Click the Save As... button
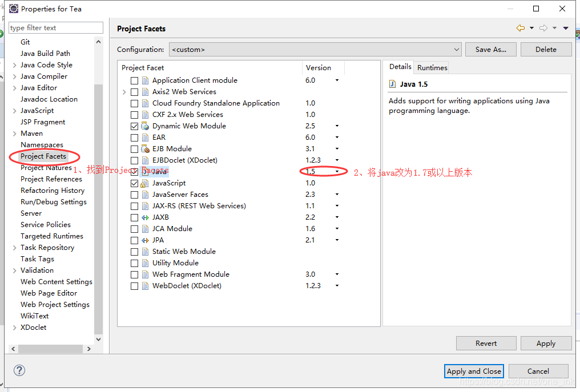 (x=491, y=50)
